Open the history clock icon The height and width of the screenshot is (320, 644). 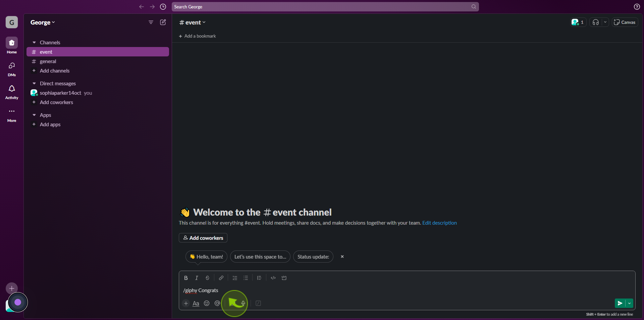point(163,7)
